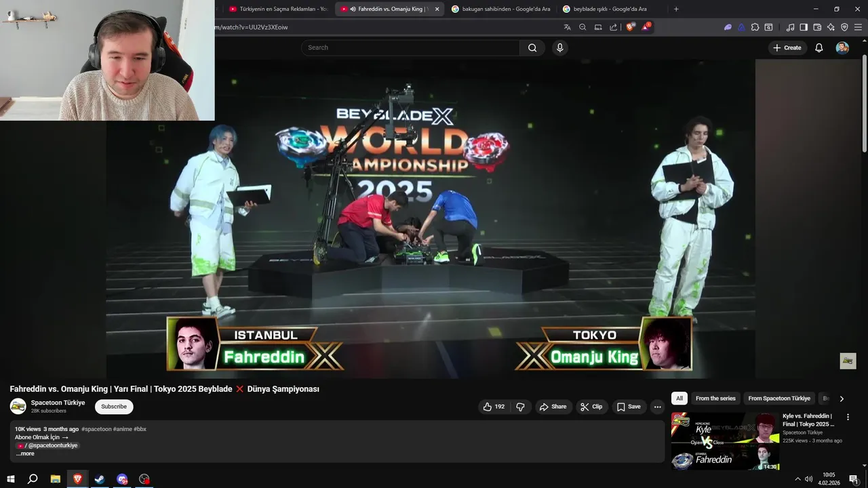This screenshot has width=868, height=488.
Task: Click the YouTube search magnifier button
Action: point(532,47)
